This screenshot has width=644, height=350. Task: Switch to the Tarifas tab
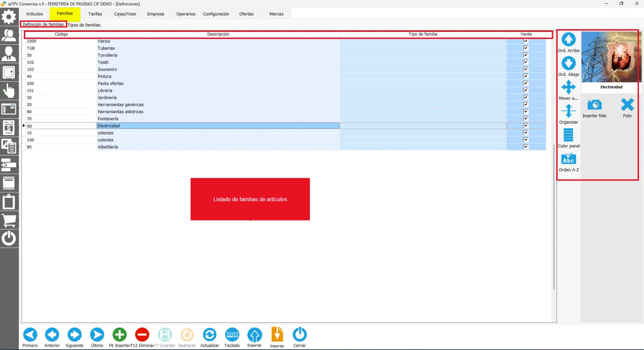tap(95, 14)
